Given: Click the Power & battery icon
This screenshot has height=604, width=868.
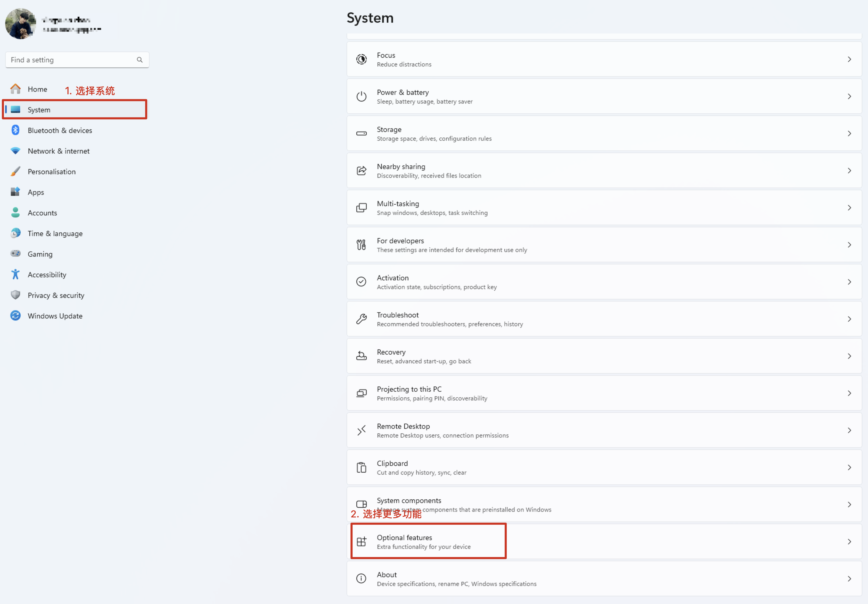Looking at the screenshot, I should 361,96.
